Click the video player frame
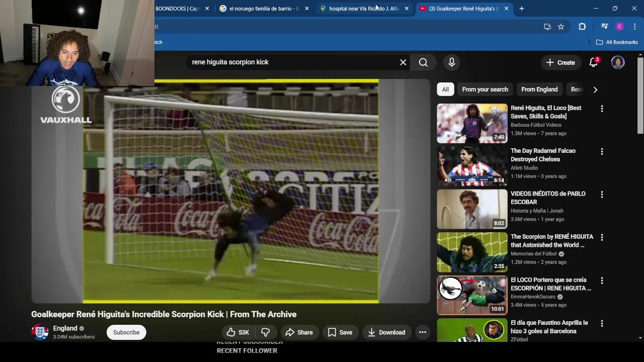 [231, 191]
